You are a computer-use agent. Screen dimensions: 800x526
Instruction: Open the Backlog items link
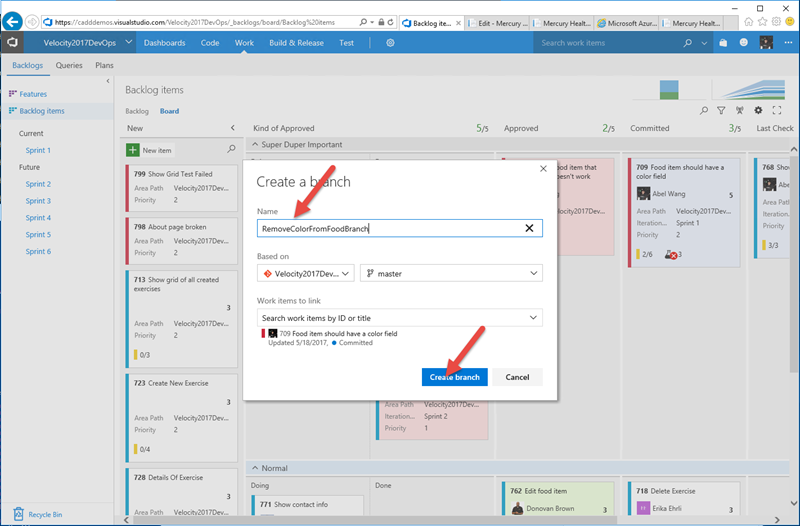[42, 111]
